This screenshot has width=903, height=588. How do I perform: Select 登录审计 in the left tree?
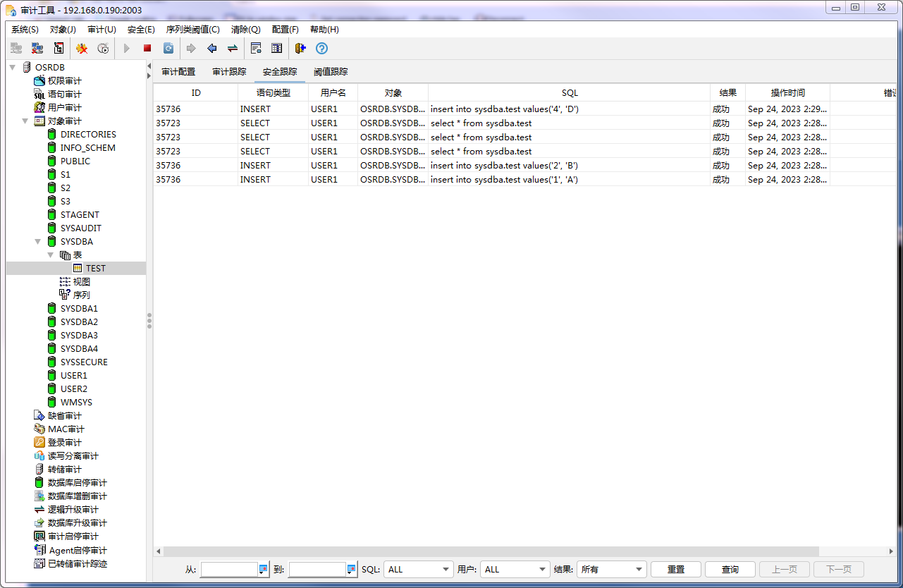point(64,442)
